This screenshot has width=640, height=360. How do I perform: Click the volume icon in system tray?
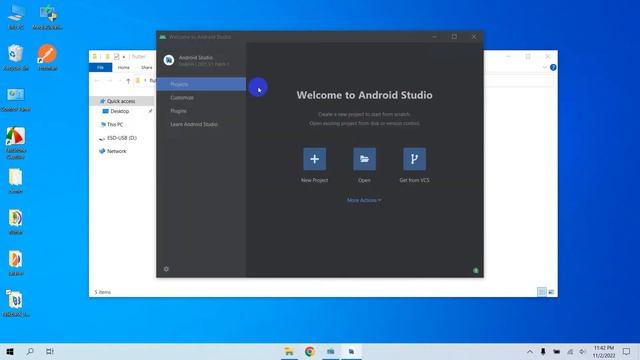582,351
